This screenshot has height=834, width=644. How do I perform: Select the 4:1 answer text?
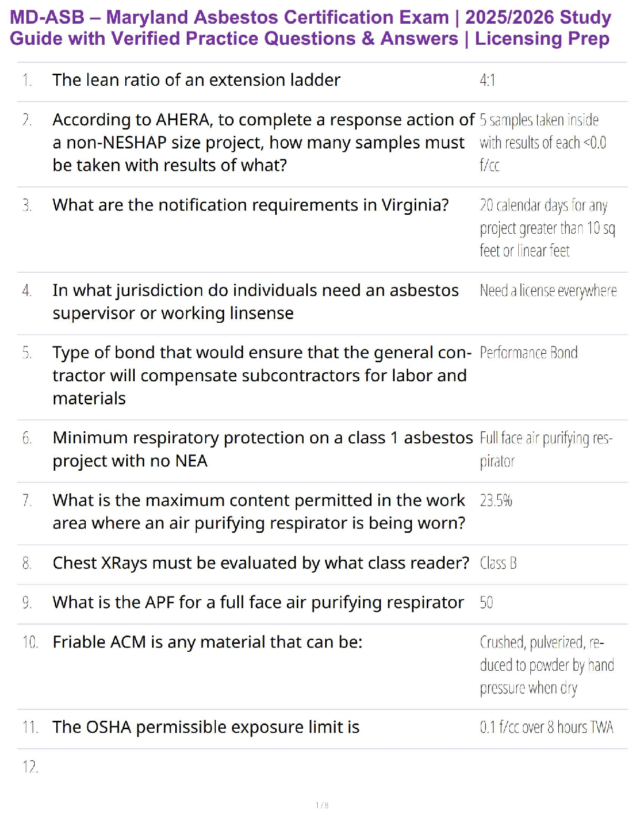487,81
